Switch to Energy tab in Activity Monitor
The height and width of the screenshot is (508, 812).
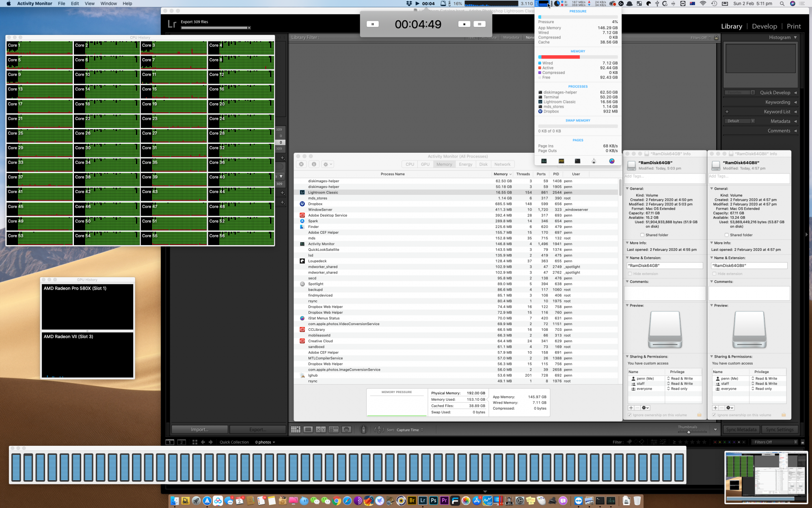(465, 164)
